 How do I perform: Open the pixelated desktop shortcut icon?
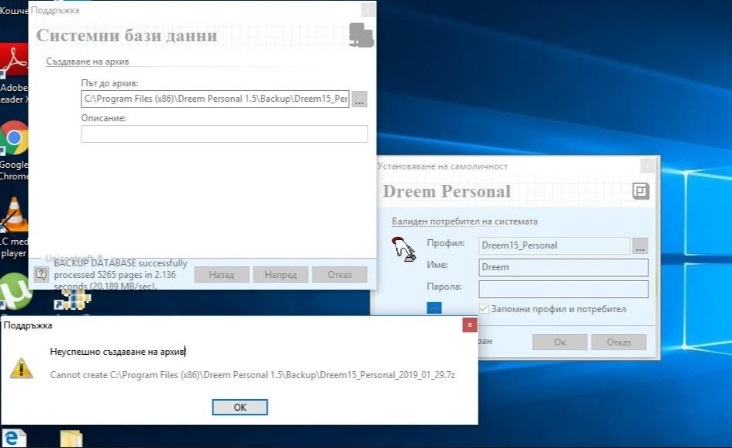(x=72, y=299)
